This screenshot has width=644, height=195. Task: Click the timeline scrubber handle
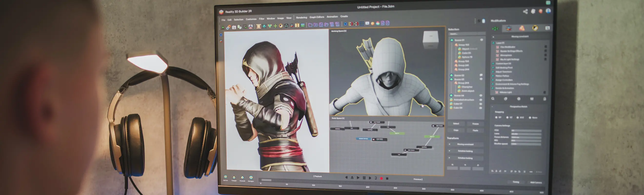[266, 180]
